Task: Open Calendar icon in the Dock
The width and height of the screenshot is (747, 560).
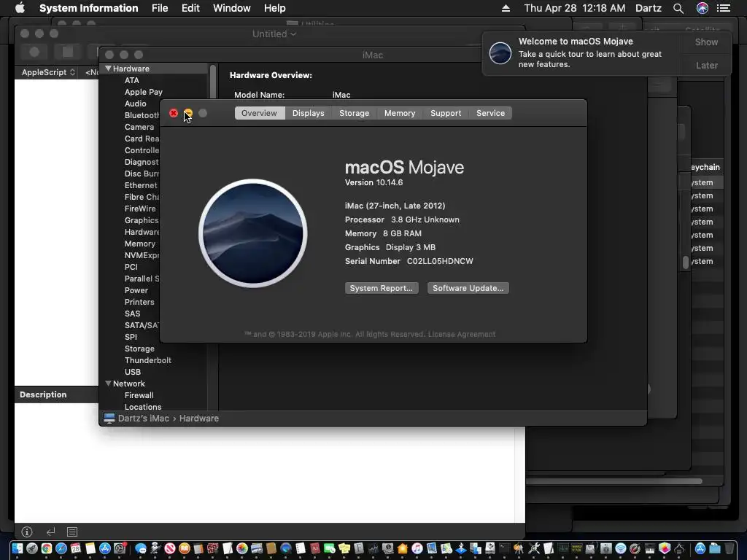Action: [x=76, y=548]
